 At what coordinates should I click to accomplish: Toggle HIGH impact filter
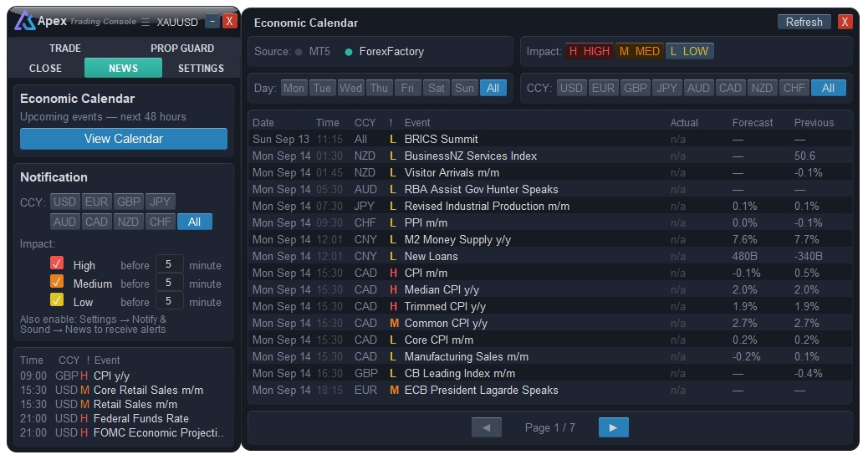(x=590, y=51)
